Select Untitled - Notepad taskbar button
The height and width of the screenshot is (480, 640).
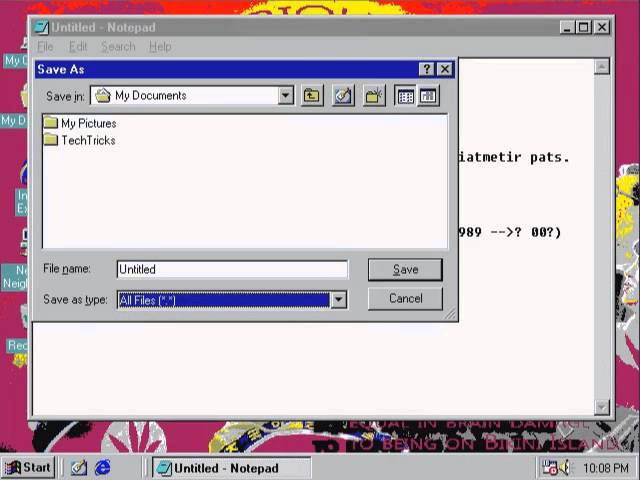[x=231, y=468]
